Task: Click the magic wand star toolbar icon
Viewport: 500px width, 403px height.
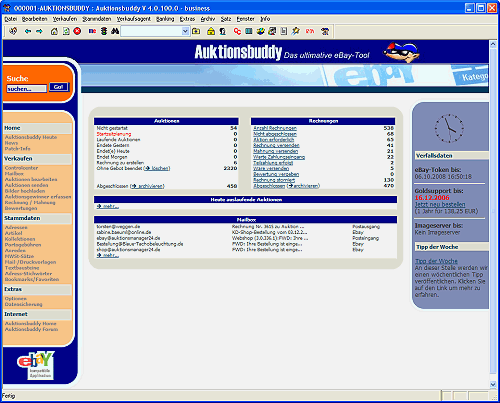Action: [295, 31]
